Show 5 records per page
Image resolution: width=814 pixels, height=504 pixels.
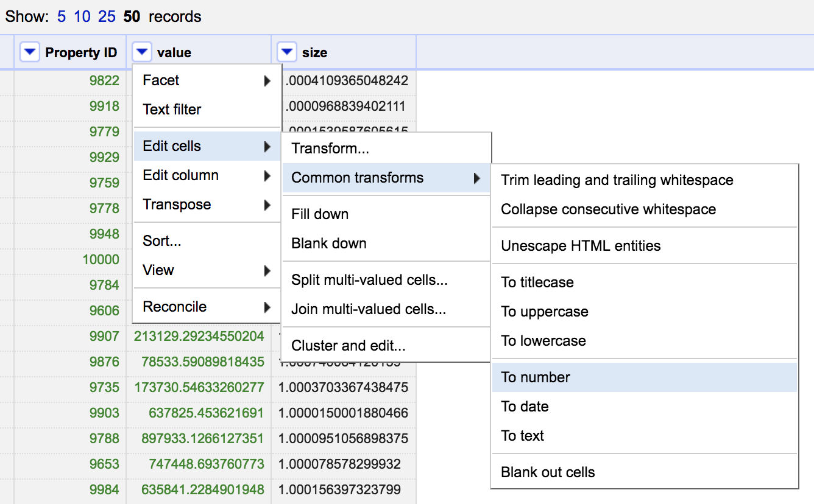[x=62, y=16]
